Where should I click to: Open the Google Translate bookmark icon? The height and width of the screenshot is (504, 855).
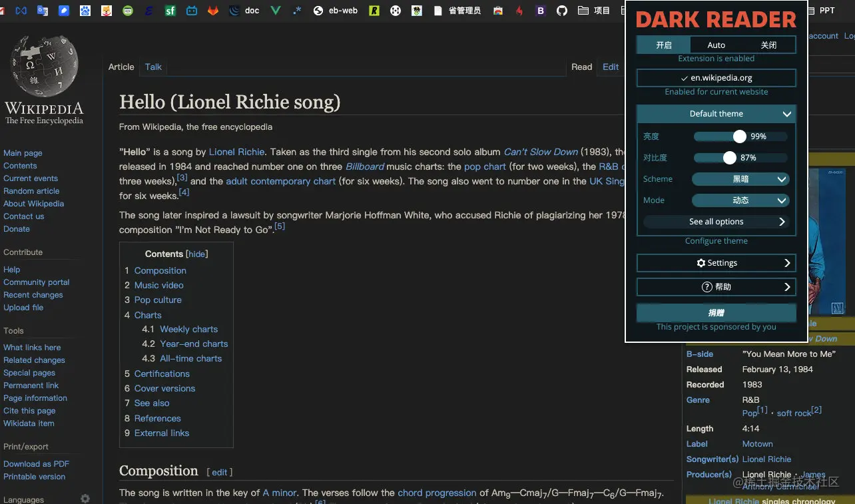coord(43,11)
